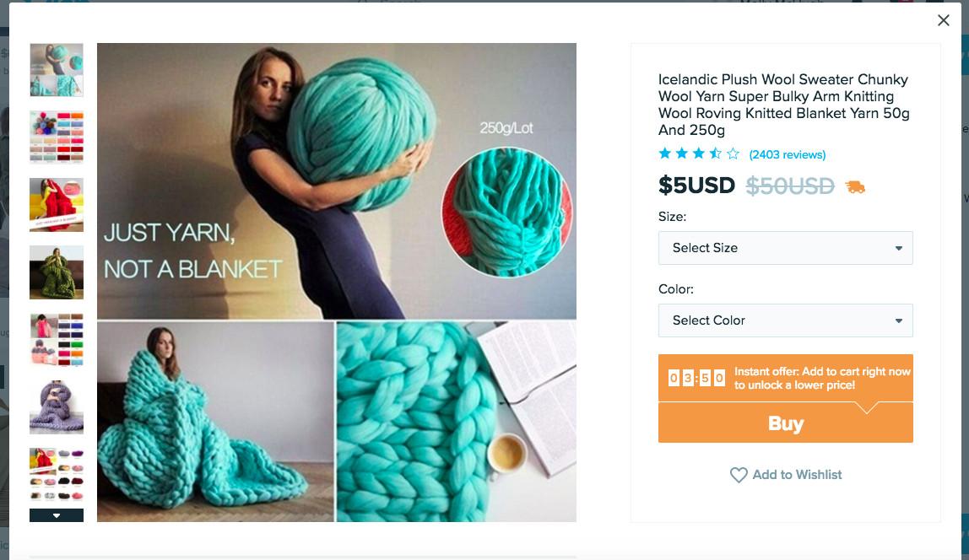Click the first rating star
The height and width of the screenshot is (560, 969).
click(665, 153)
